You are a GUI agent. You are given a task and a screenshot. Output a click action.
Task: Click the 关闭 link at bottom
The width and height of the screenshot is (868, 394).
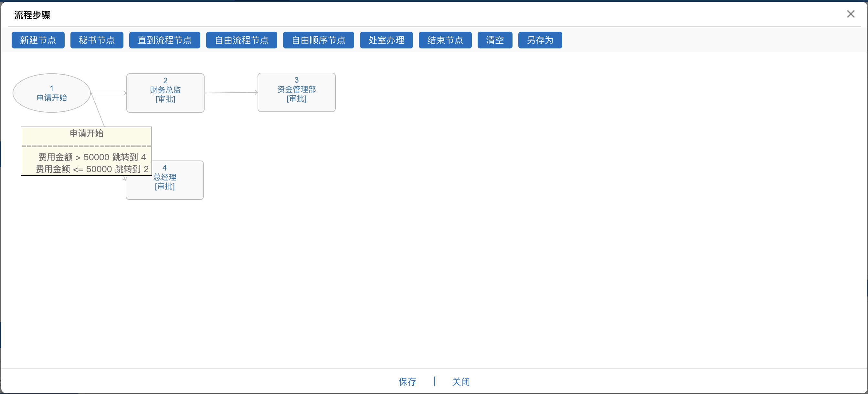[x=460, y=381]
